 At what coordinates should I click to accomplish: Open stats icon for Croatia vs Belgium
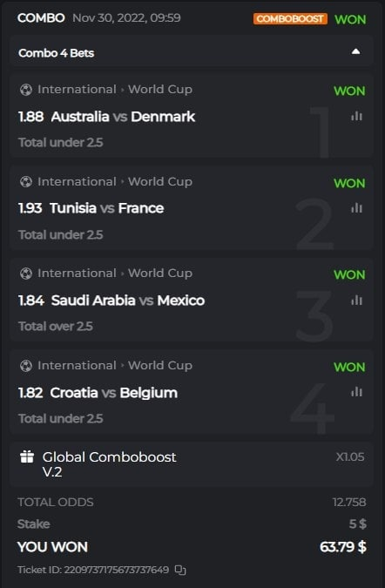(x=356, y=392)
